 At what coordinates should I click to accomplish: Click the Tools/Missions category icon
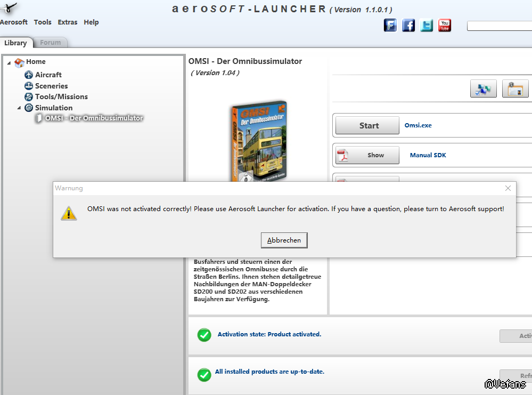[x=29, y=97]
